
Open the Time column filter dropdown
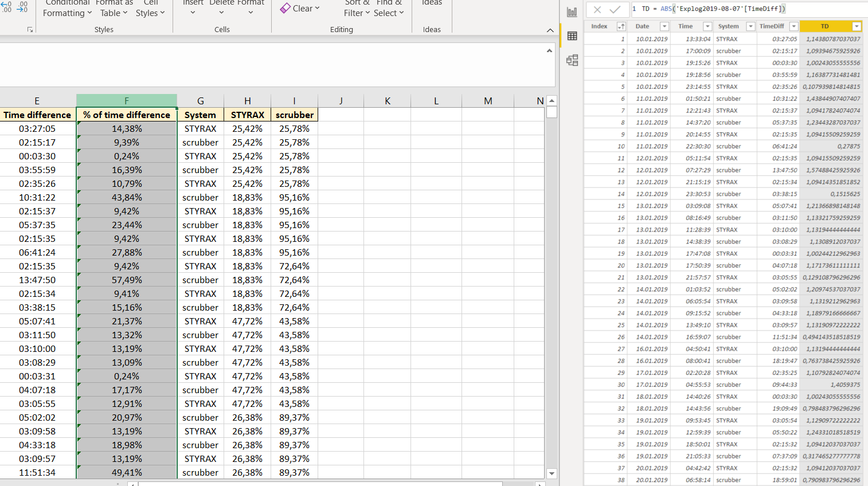pyautogui.click(x=707, y=26)
